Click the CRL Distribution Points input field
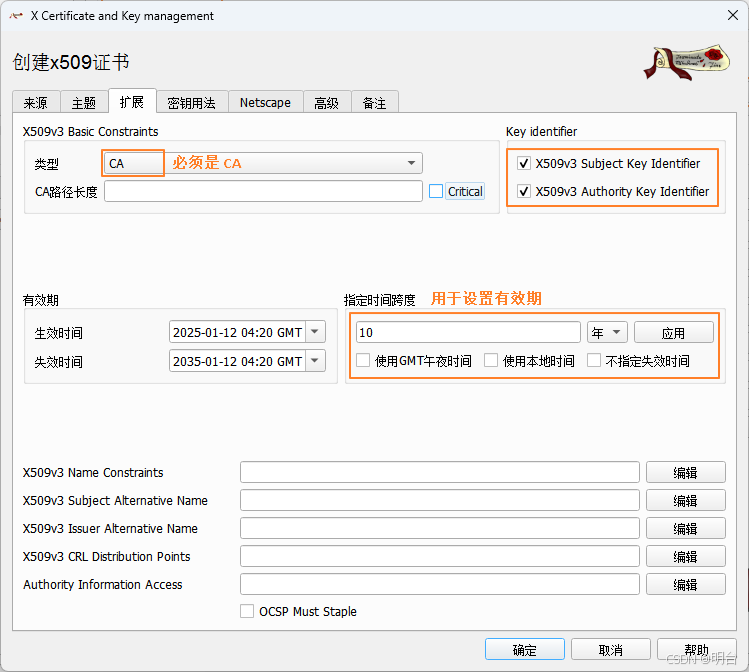The height and width of the screenshot is (672, 749). coord(440,556)
